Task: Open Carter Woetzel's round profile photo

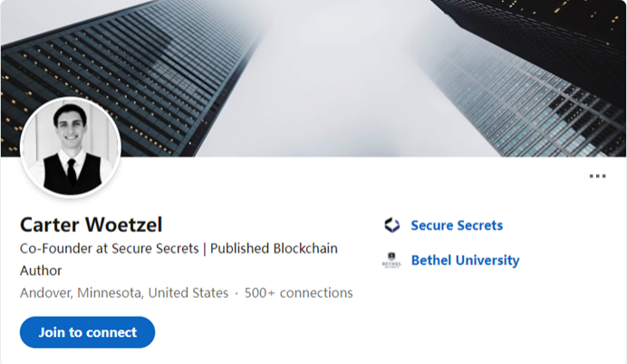Action: point(71,148)
